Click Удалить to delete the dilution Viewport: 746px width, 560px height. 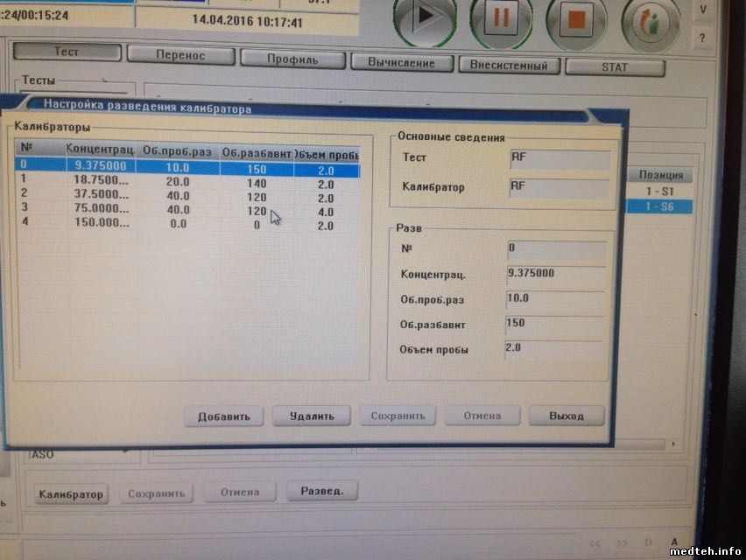[x=312, y=416]
